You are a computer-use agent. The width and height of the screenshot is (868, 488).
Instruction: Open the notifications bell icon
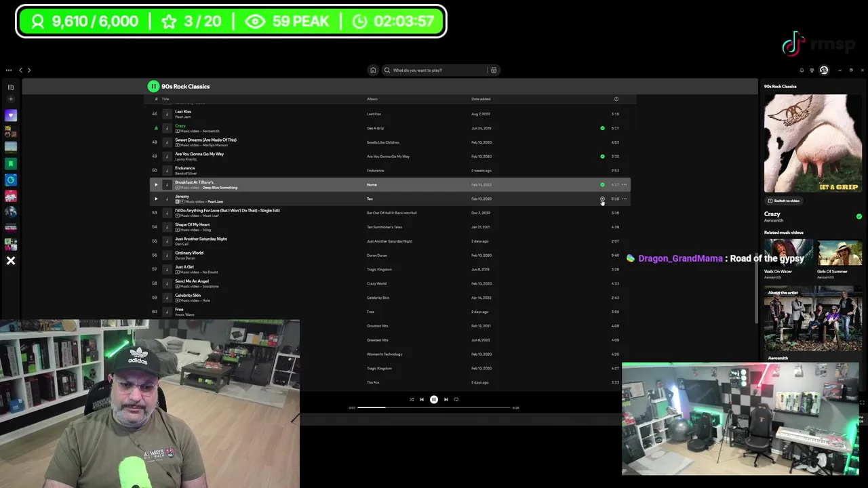802,70
